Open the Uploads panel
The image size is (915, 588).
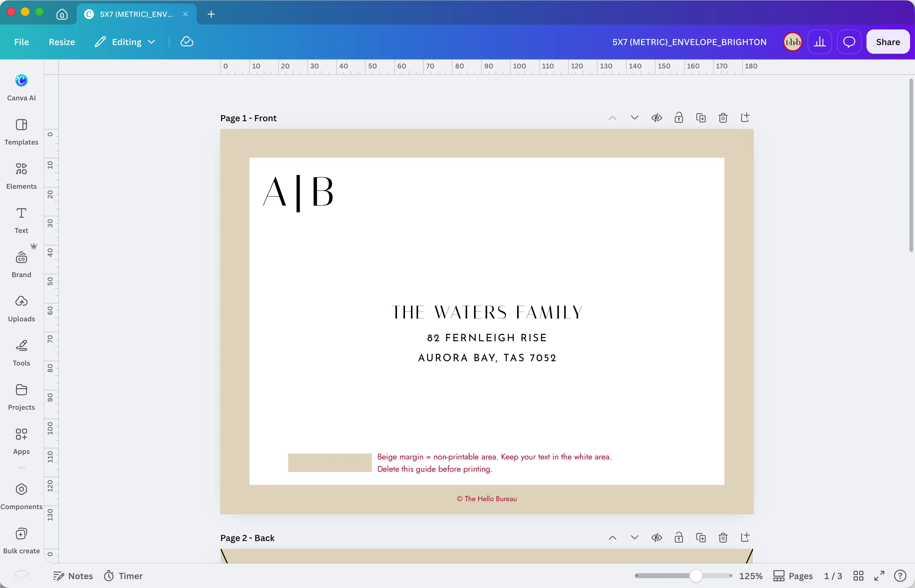[x=21, y=309]
